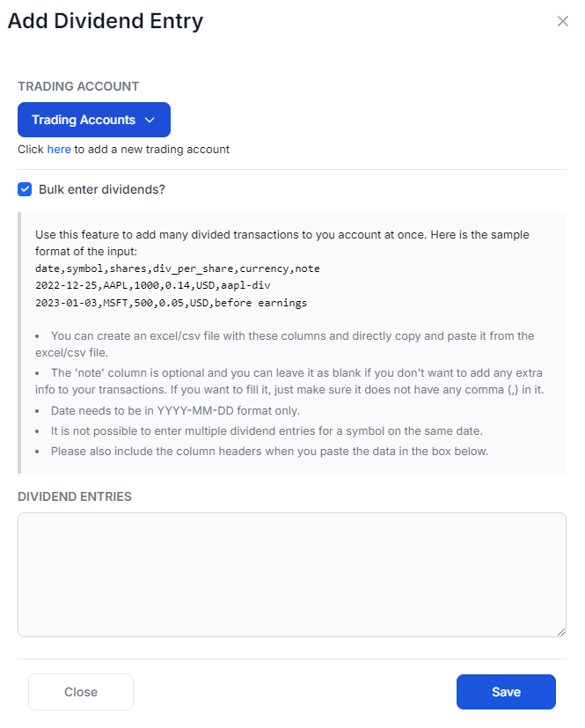Click the TRADING ACCOUNT section label

tap(78, 86)
